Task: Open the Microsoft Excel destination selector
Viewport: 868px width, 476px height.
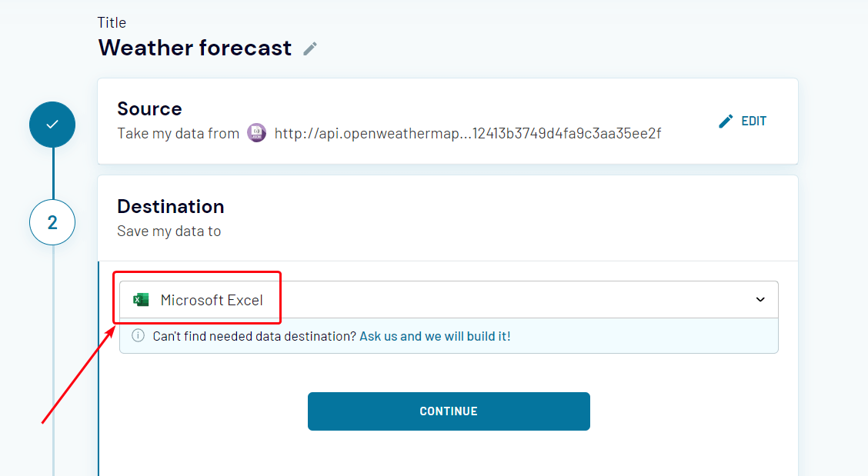Action: point(449,299)
